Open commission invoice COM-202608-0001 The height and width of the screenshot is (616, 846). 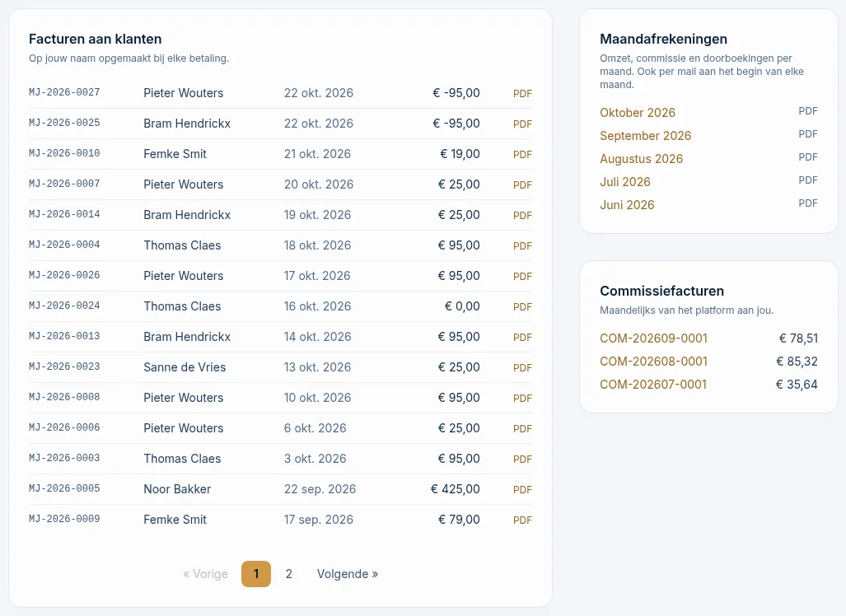pyautogui.click(x=653, y=362)
